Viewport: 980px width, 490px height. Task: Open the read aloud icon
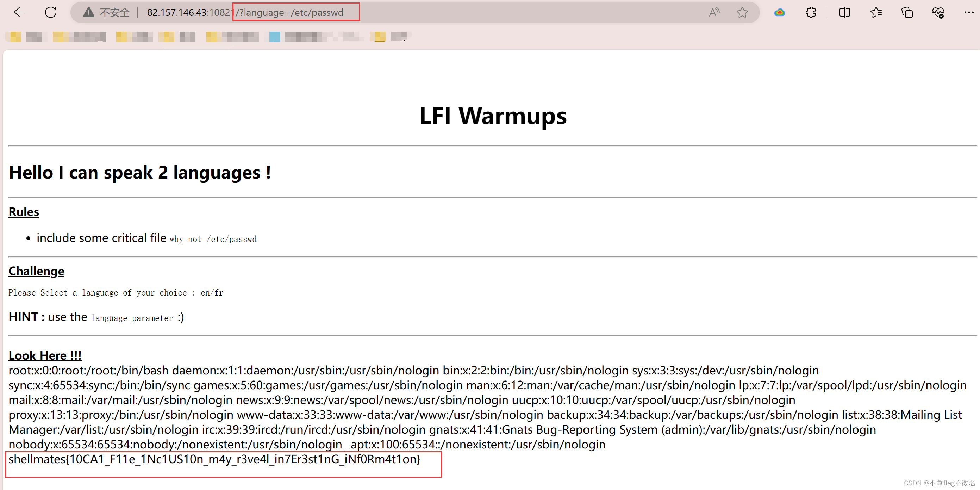click(714, 12)
